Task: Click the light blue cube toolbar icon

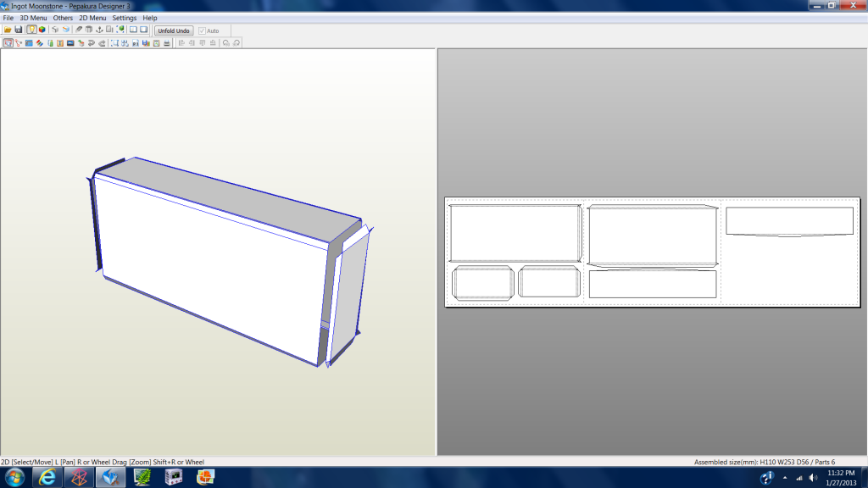Action: [x=66, y=30]
